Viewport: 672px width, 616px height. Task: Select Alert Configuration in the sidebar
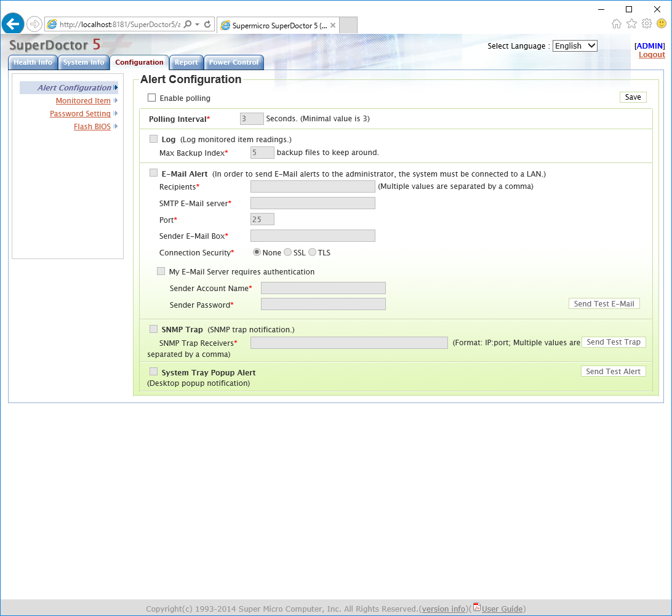click(x=74, y=87)
